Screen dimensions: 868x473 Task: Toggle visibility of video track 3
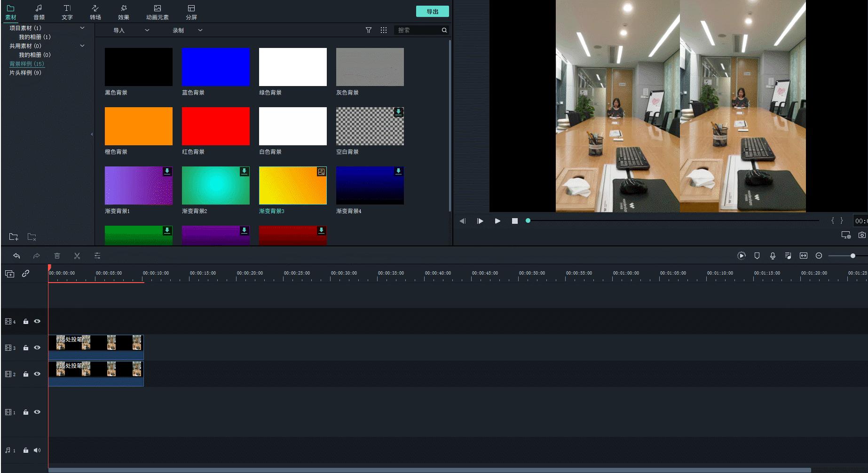37,348
